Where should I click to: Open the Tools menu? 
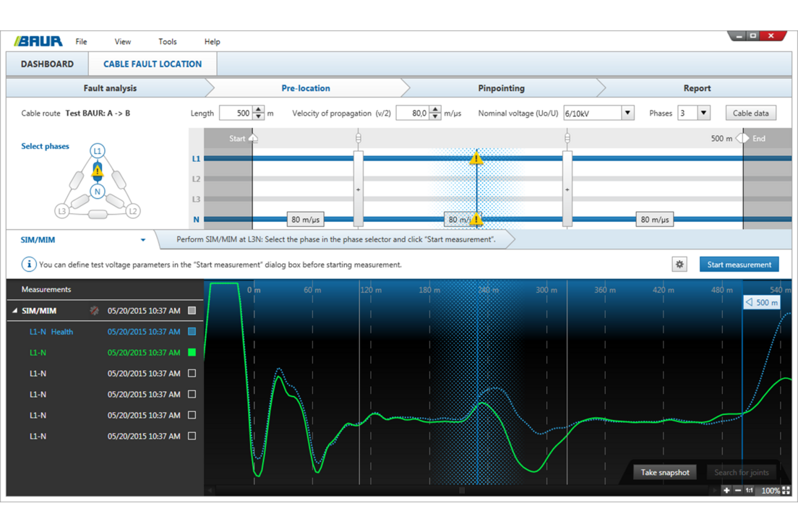click(x=167, y=41)
